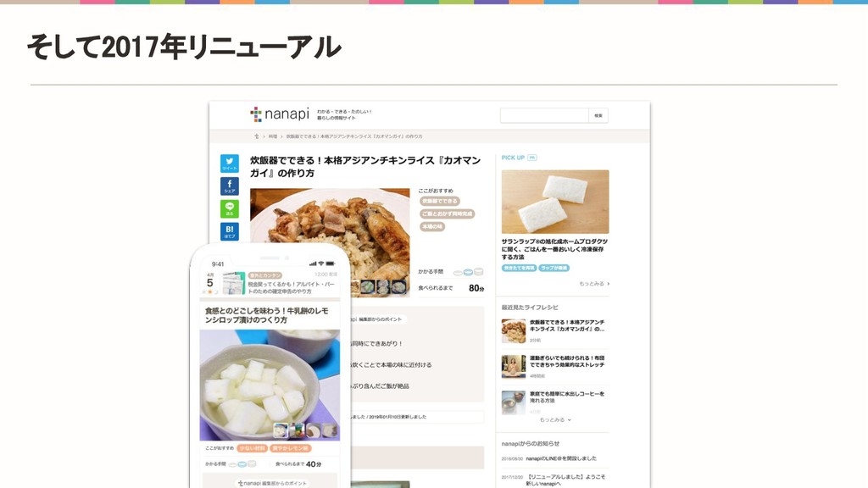868x488 pixels.
Task: Click the breadcrumb home icon
Action: pyautogui.click(x=256, y=136)
